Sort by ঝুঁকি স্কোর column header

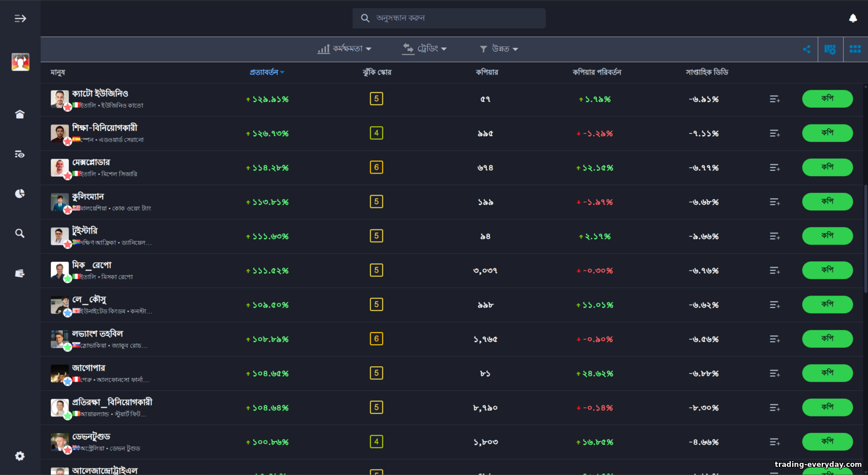pos(377,72)
